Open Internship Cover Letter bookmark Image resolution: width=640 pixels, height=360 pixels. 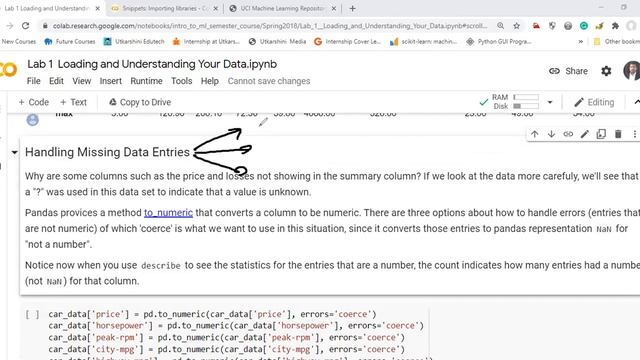pyautogui.click(x=347, y=42)
